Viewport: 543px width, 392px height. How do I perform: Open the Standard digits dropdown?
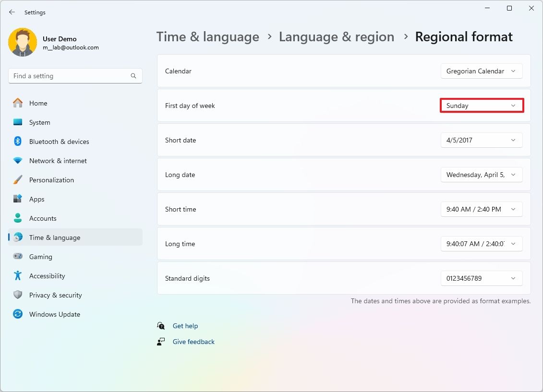pyautogui.click(x=481, y=278)
